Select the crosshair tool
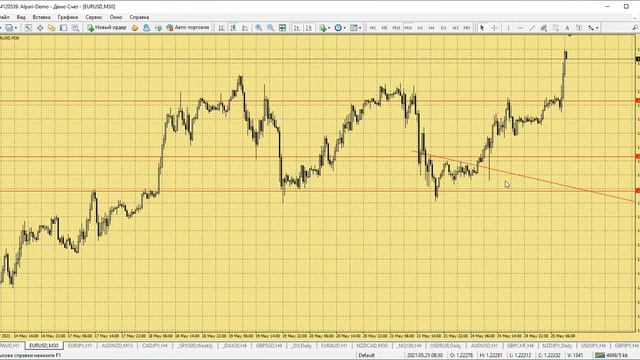This screenshot has width=640, height=360. [x=494, y=27]
